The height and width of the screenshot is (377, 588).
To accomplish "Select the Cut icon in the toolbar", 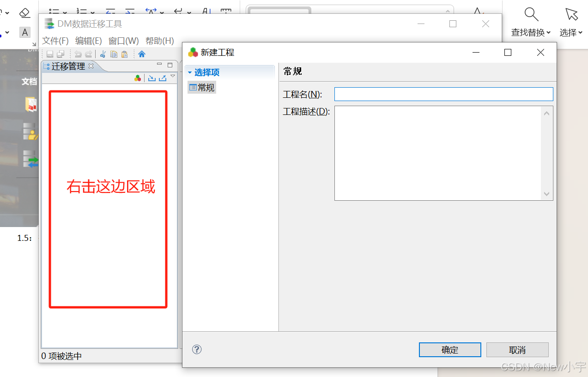I will [x=103, y=54].
